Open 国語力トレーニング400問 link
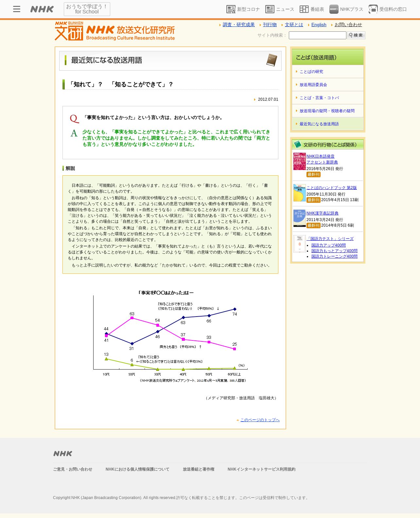Screen dimensions: 420x518 pos(334,256)
